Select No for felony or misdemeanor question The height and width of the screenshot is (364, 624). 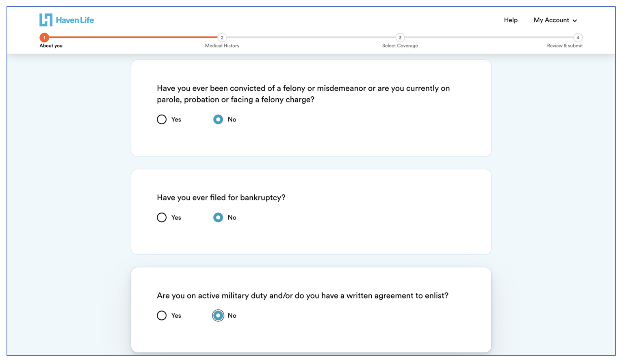218,119
